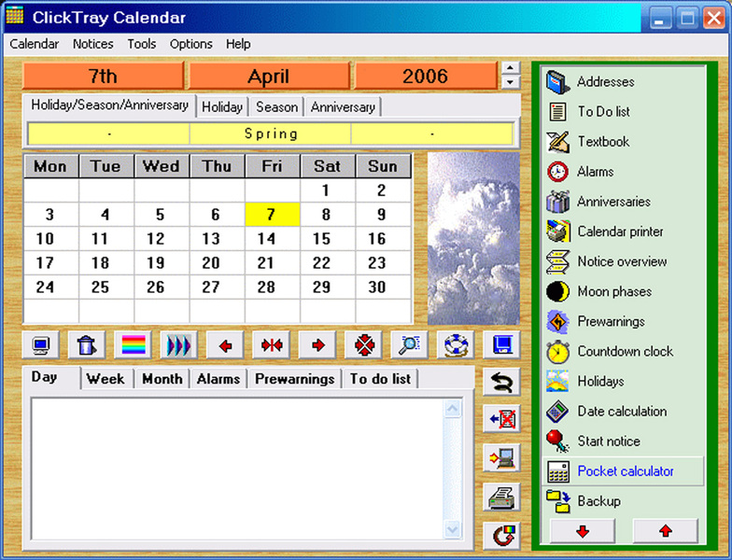This screenshot has height=560, width=732.
Task: Open the Help menu
Action: 238,44
